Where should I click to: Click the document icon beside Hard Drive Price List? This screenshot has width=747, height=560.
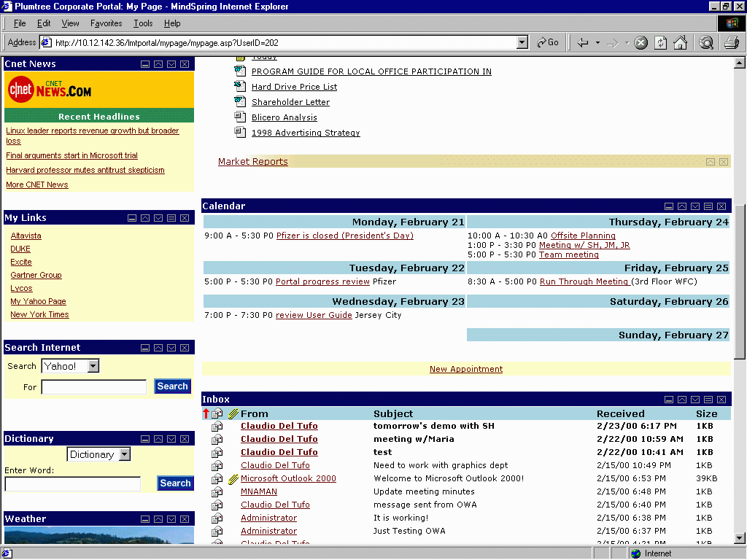point(239,86)
